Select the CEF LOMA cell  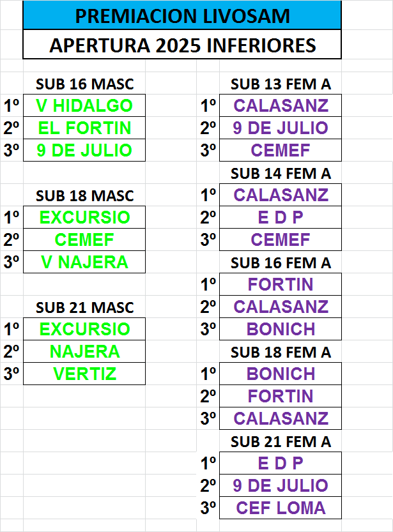pyautogui.click(x=281, y=508)
